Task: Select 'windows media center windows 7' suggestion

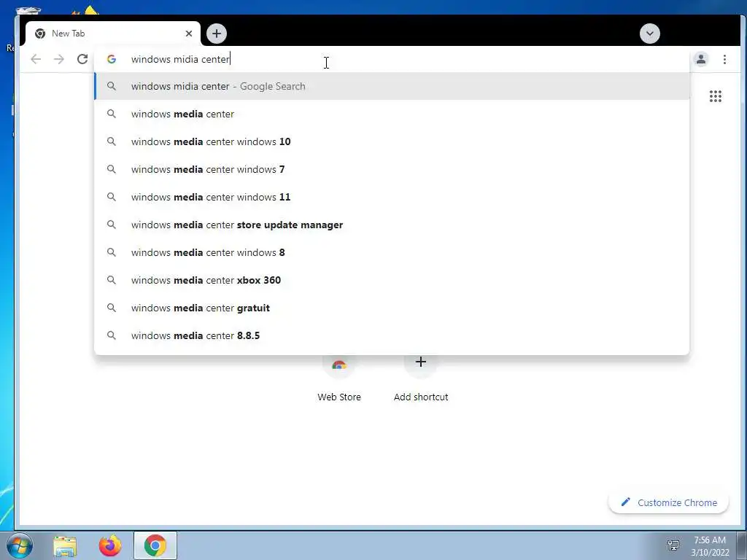Action: pyautogui.click(x=392, y=169)
